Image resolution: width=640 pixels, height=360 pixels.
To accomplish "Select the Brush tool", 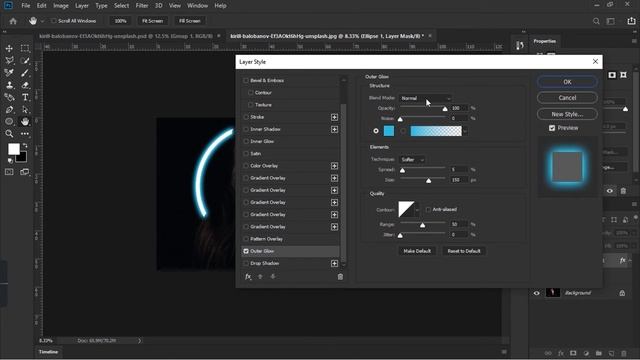I will pyautogui.click(x=25, y=73).
